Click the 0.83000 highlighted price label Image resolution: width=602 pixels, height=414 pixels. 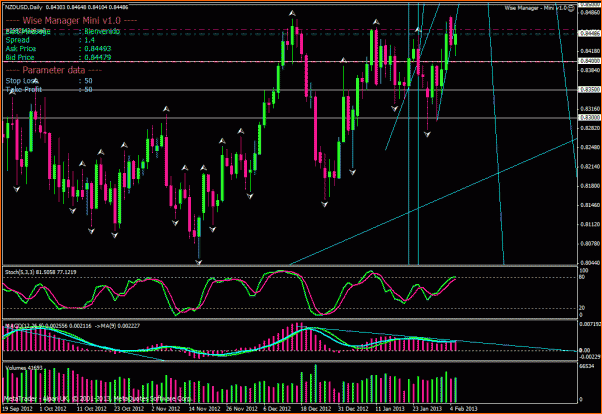589,117
